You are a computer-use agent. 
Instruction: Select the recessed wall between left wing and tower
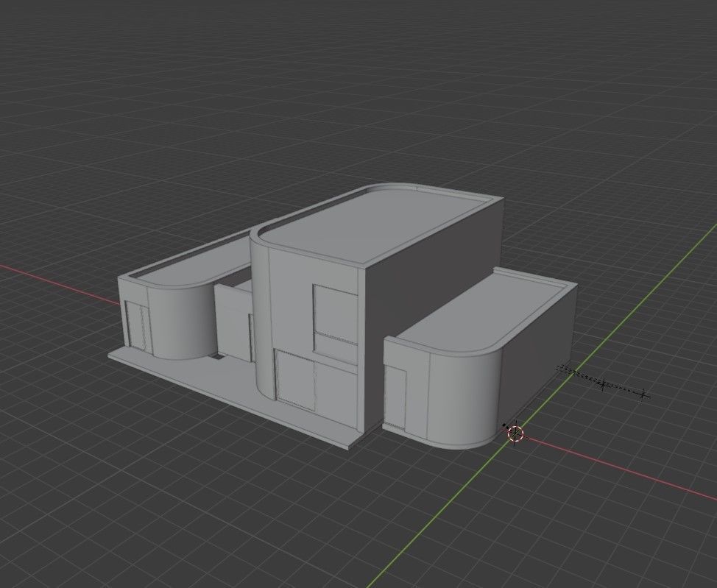(233, 322)
